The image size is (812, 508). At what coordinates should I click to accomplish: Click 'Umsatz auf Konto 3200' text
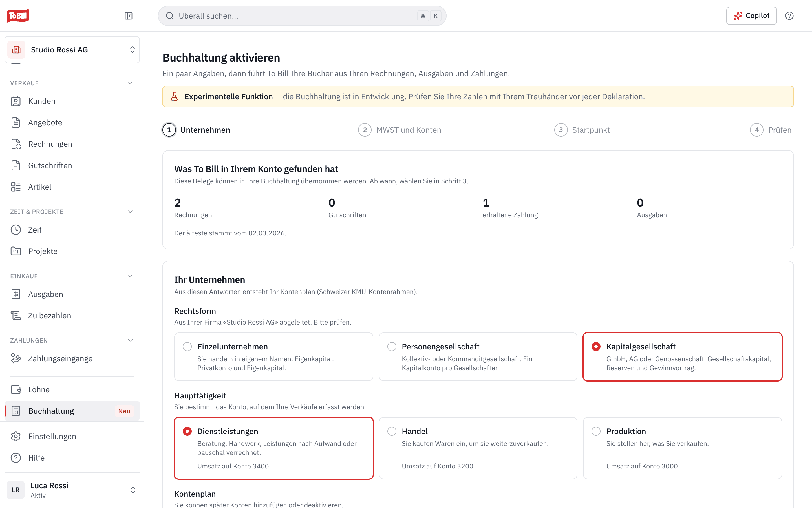click(437, 466)
